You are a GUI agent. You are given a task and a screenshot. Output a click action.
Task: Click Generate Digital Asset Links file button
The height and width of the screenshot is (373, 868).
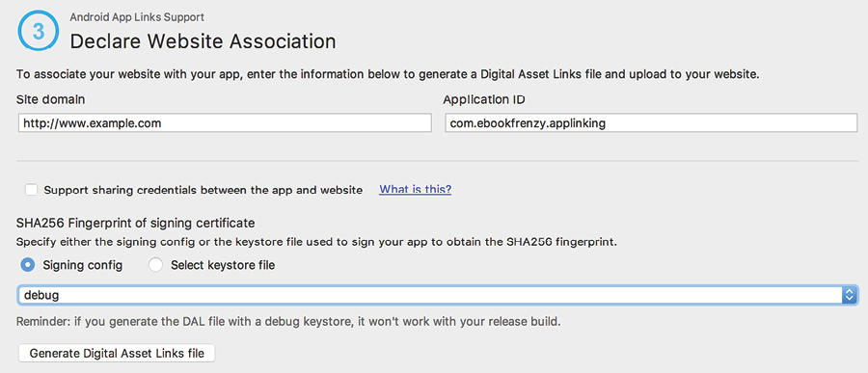[117, 354]
